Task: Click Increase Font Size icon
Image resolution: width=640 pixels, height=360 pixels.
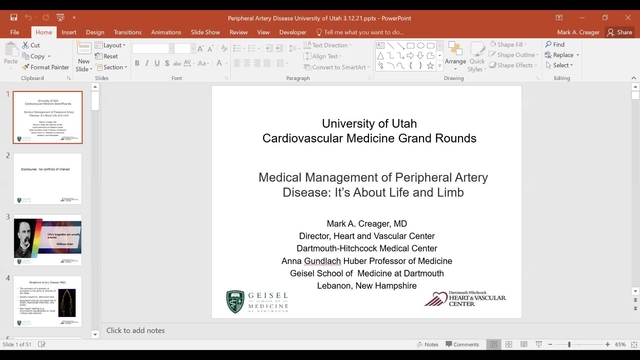Action: pos(200,49)
